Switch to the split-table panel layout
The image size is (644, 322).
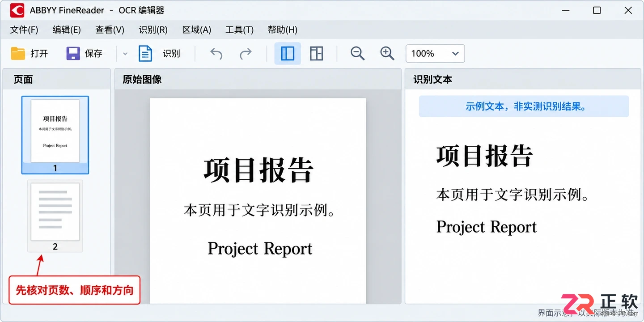(316, 54)
